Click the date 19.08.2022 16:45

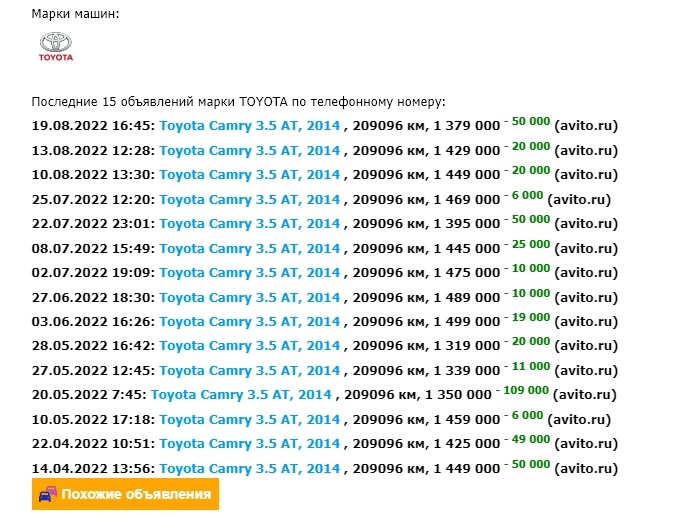pyautogui.click(x=93, y=126)
